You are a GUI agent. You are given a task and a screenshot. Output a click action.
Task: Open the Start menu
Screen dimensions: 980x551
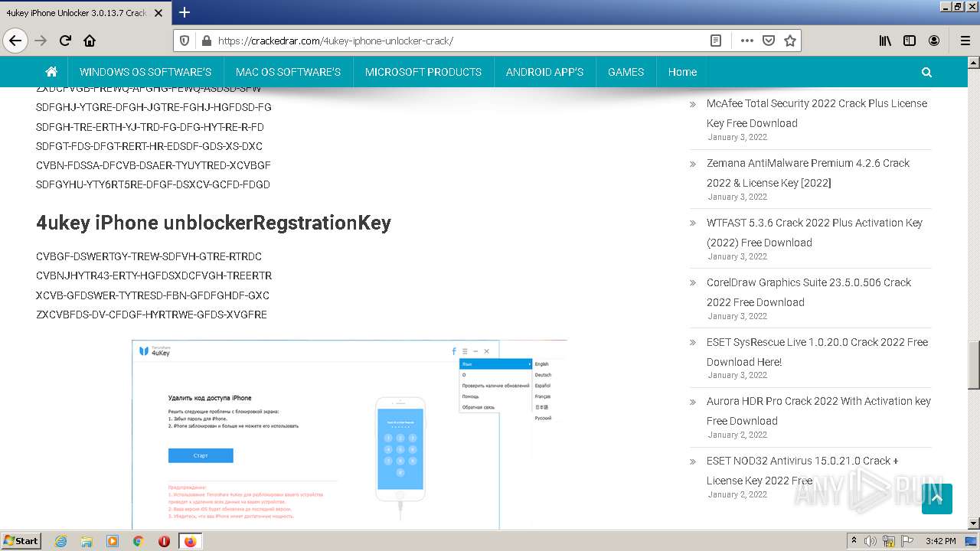pos(21,541)
